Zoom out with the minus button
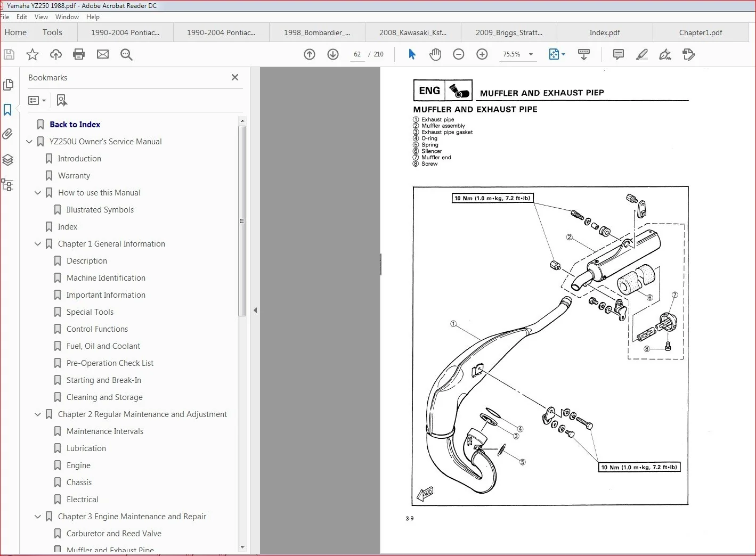The width and height of the screenshot is (756, 556). pyautogui.click(x=459, y=54)
